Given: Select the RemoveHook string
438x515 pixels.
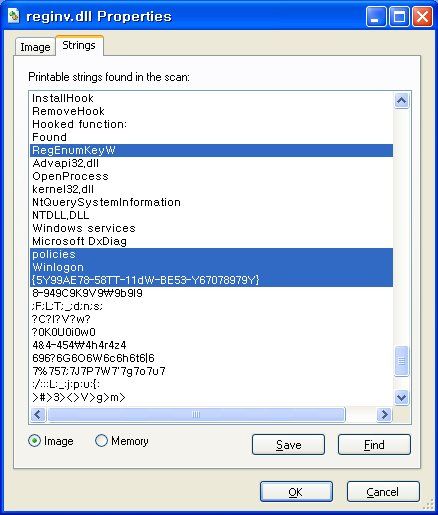Looking at the screenshot, I should [x=212, y=111].
